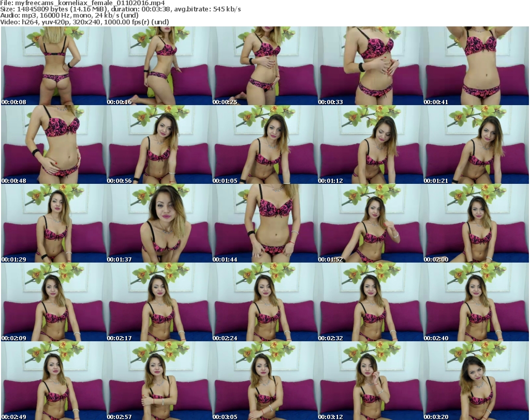Click the Video h264 yuv420p info line
Image resolution: width=530 pixels, height=420 pixels.
84,22
